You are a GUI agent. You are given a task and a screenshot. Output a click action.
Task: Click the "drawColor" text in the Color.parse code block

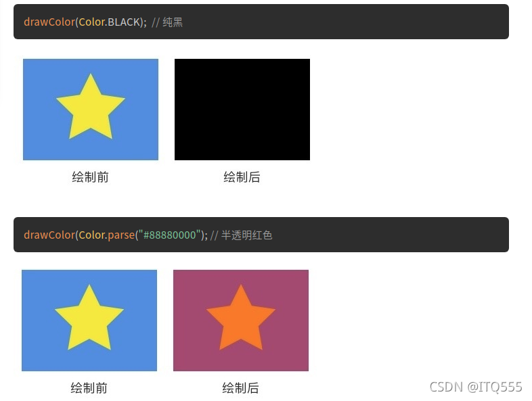click(x=49, y=235)
